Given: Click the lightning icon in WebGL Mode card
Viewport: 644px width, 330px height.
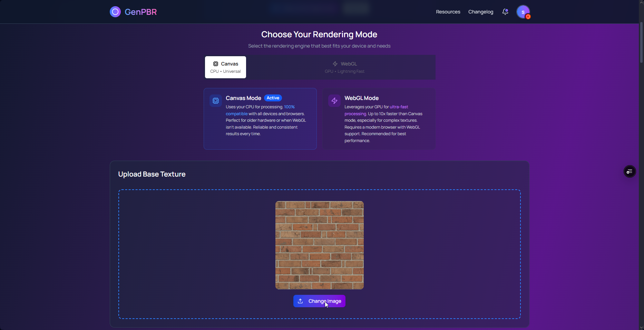Looking at the screenshot, I should (334, 101).
